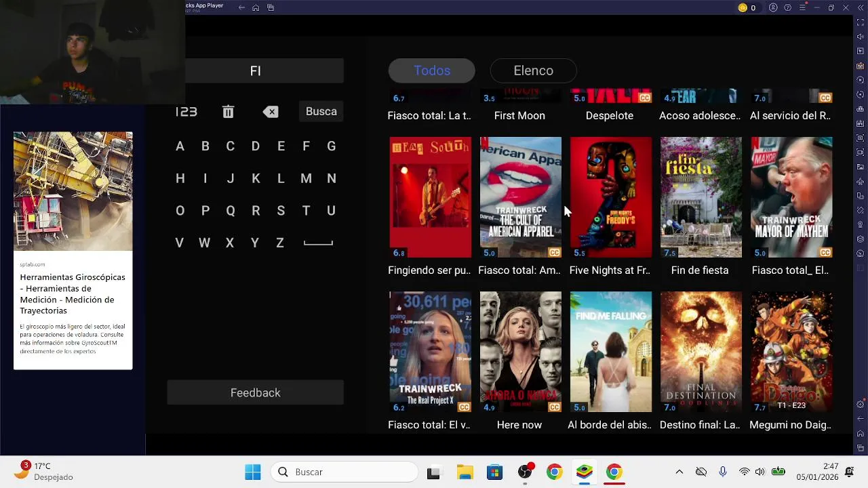Screen dimensions: 868x488
Task: Tap the letter Z key
Action: pyautogui.click(x=280, y=243)
